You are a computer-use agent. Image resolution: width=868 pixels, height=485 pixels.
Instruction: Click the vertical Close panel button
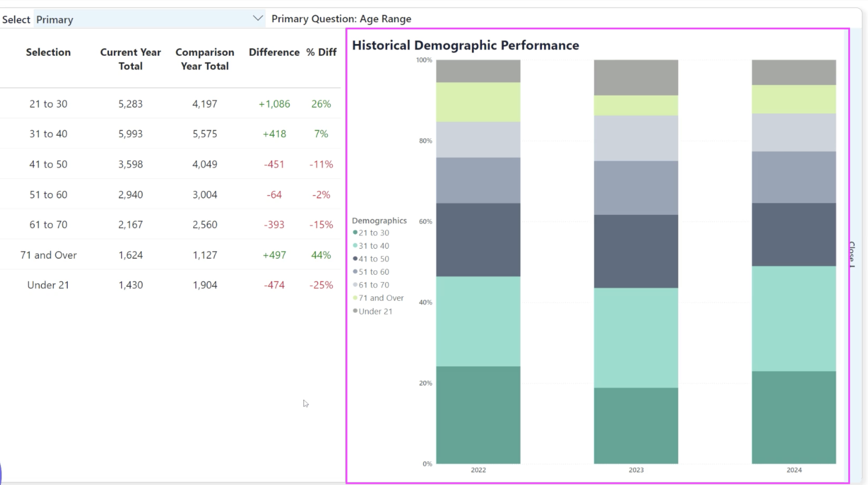click(x=852, y=254)
